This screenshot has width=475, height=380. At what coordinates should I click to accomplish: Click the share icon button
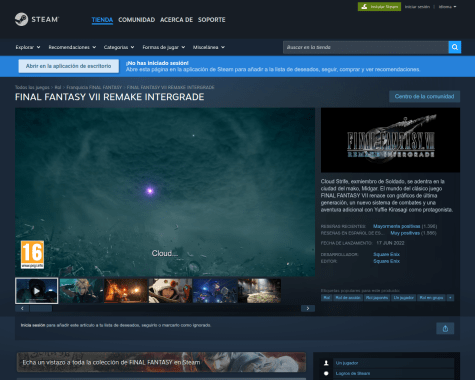445,329
